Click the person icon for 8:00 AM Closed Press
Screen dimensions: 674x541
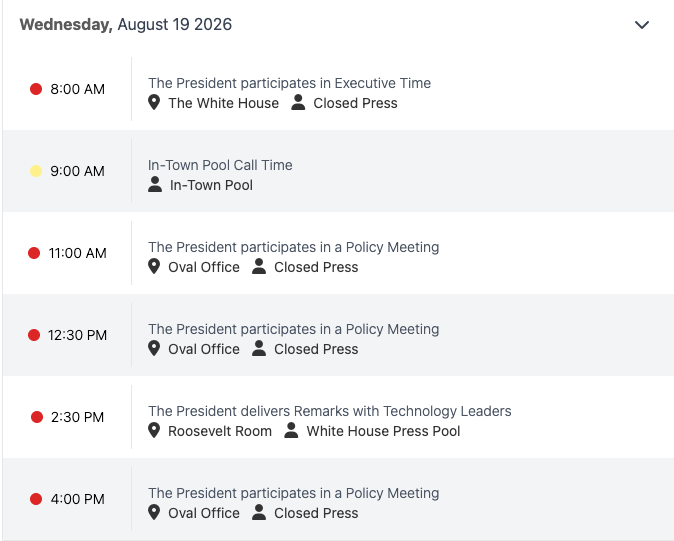point(298,103)
